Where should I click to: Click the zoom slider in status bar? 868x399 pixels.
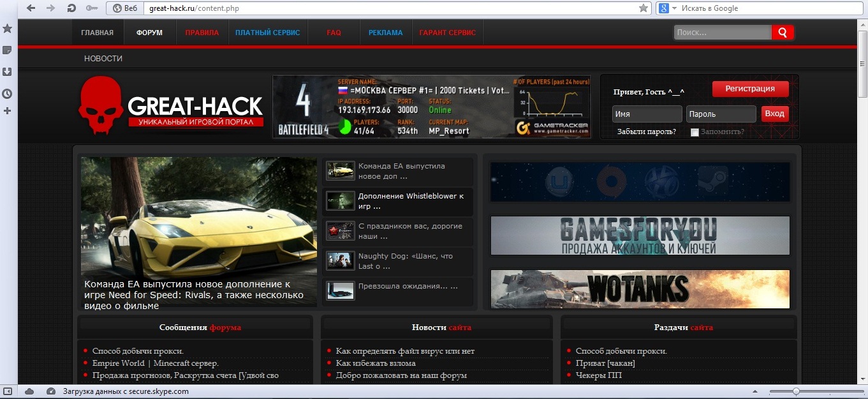click(x=796, y=391)
